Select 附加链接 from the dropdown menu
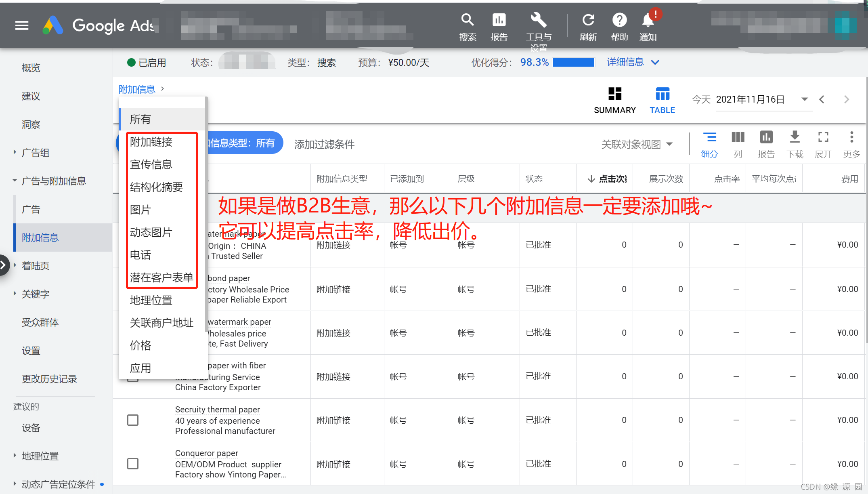The height and width of the screenshot is (494, 868). point(151,142)
